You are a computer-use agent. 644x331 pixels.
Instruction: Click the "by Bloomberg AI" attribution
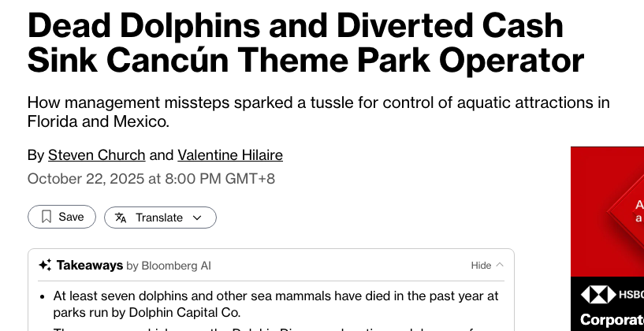[169, 266]
